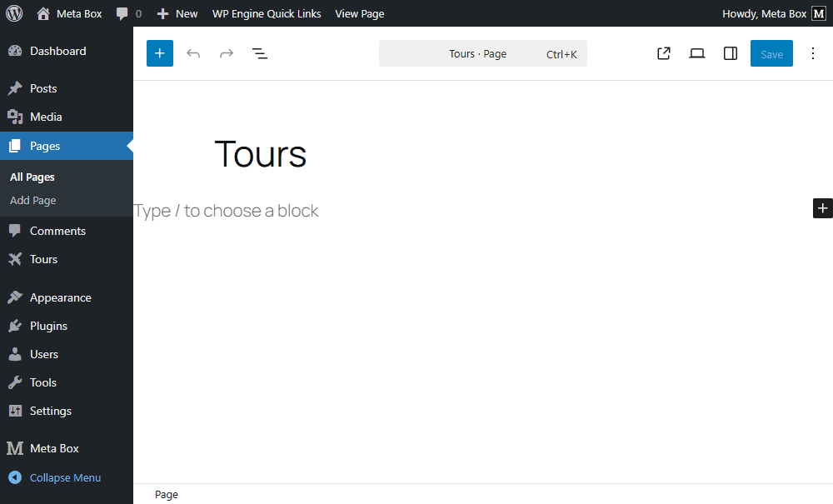Open the command palette labeled Tours · Page
Viewport: 833px width, 504px height.
click(x=482, y=52)
